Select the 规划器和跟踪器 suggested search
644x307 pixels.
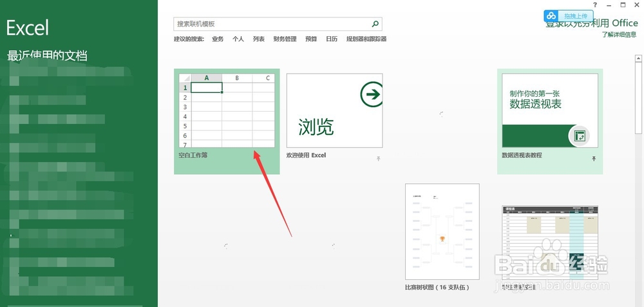[x=366, y=39]
